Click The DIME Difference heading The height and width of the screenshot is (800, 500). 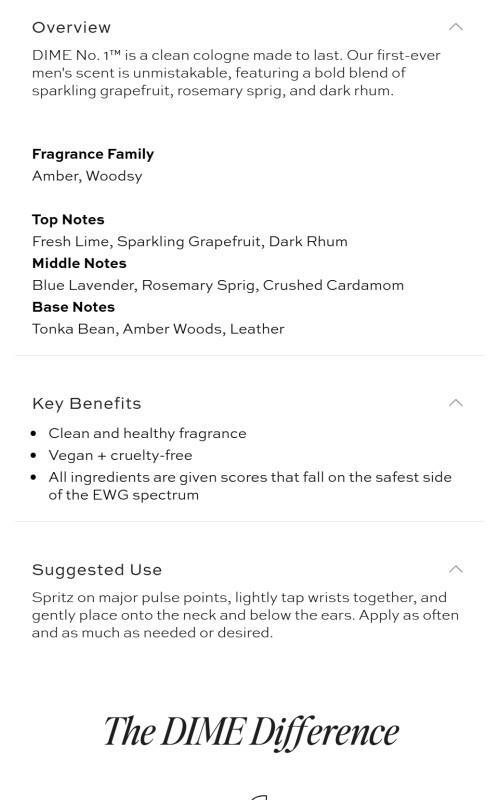pyautogui.click(x=252, y=732)
